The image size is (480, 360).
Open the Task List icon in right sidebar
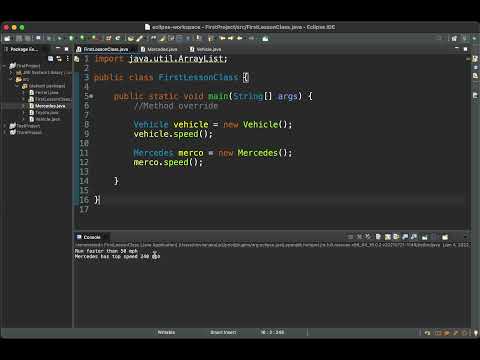[475, 59]
